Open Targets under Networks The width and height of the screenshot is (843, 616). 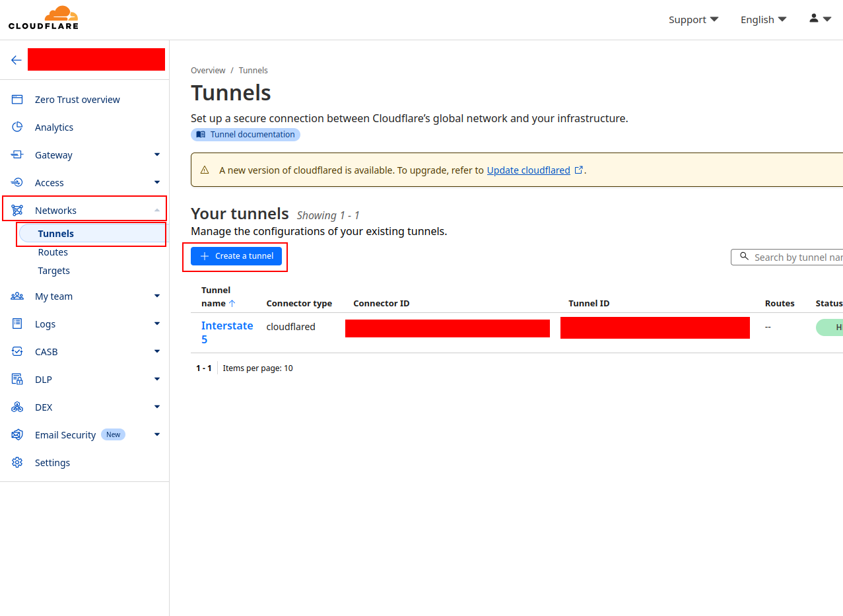pos(54,271)
